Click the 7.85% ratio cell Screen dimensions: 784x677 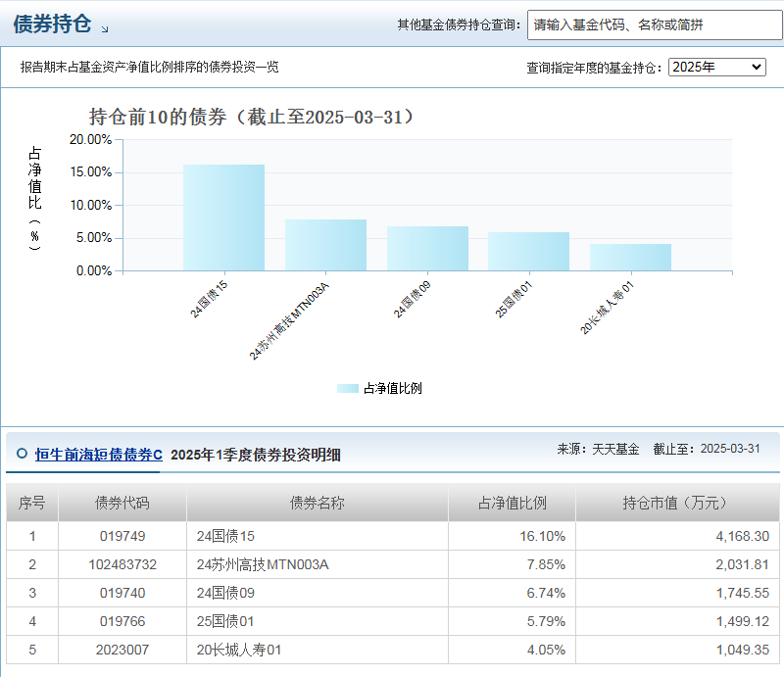(512, 564)
